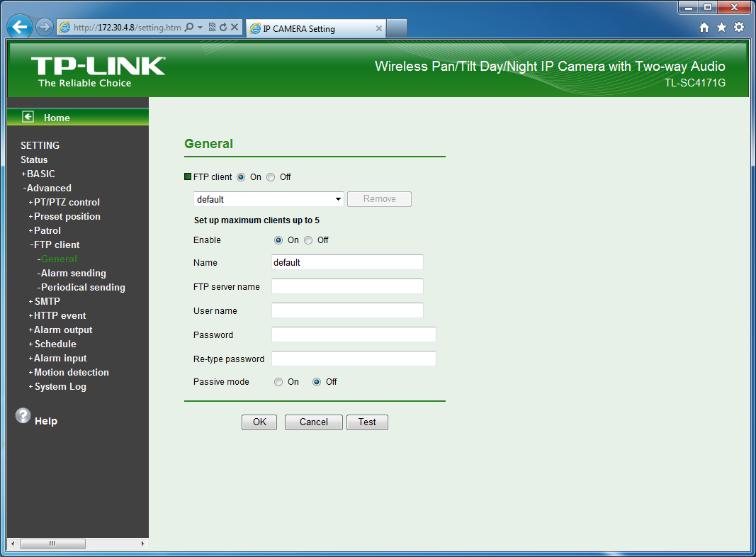Click the TP-LINK logo
Screen dimensions: 756x557
click(x=98, y=72)
